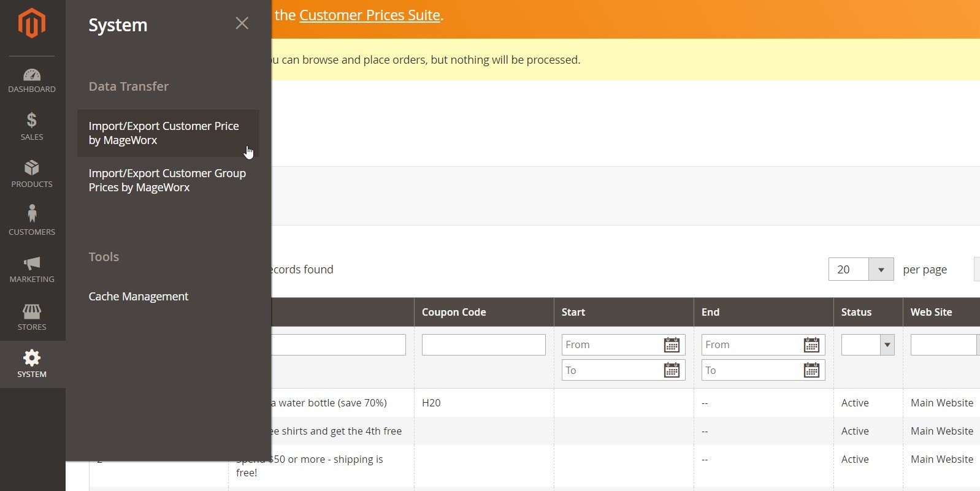Open calendar for Start From date

[x=672, y=345]
